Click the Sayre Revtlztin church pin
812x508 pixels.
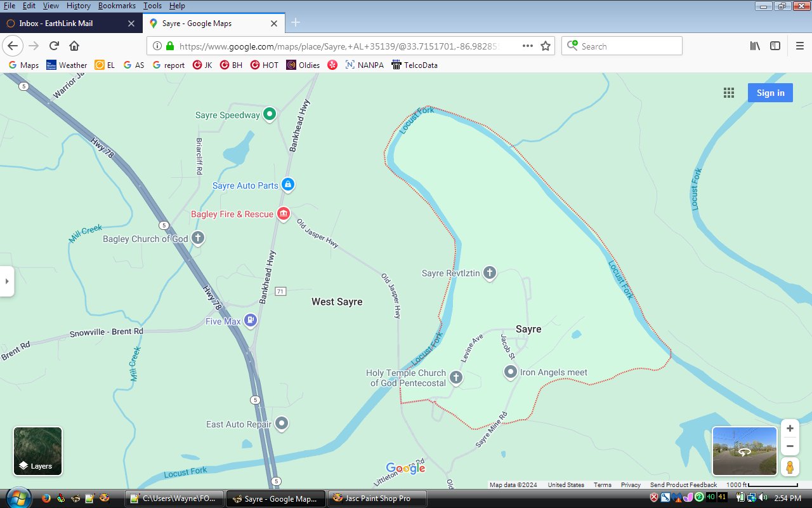[489, 273]
